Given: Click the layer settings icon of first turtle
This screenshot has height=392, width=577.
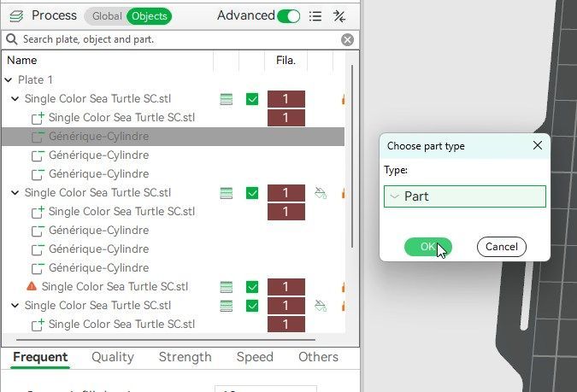Looking at the screenshot, I should coord(227,99).
